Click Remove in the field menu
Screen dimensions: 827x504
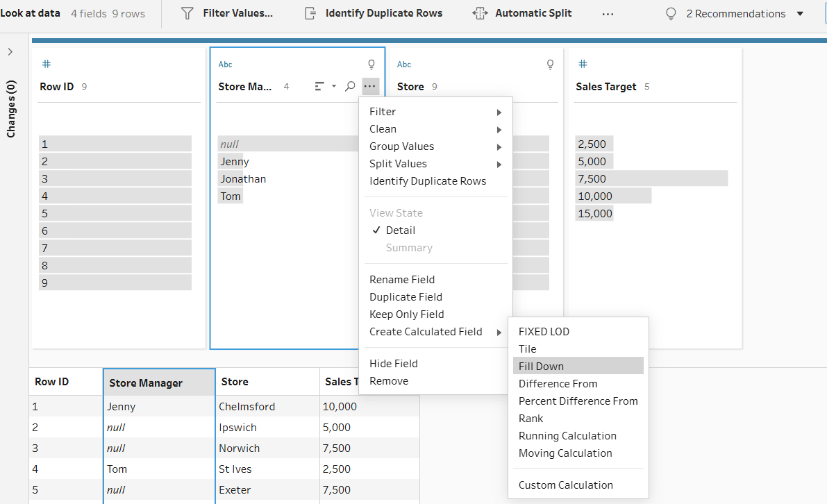389,381
